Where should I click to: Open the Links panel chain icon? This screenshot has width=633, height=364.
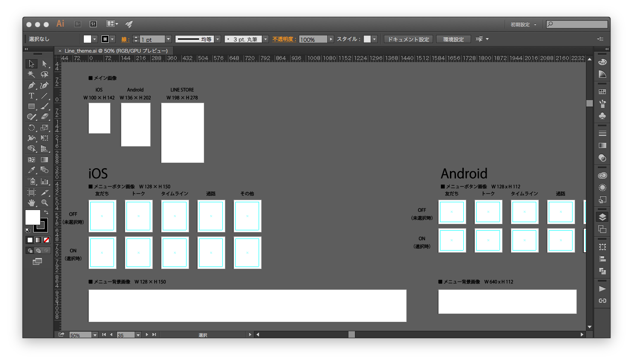tap(602, 301)
